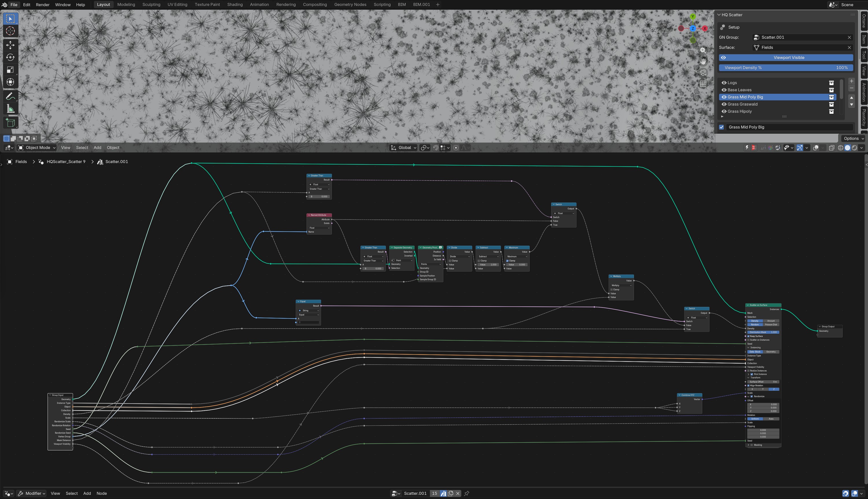Open the Octane sidebar tab
Image resolution: width=868 pixels, height=499 pixels.
click(864, 21)
